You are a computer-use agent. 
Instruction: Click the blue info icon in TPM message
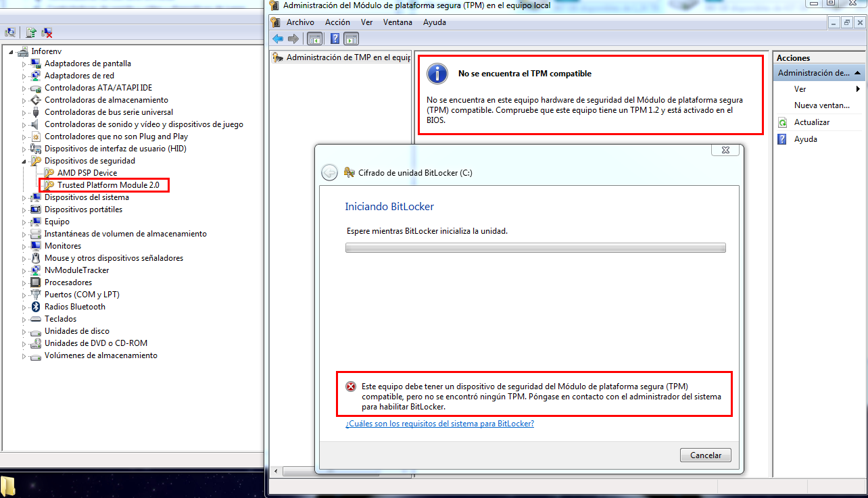[437, 74]
